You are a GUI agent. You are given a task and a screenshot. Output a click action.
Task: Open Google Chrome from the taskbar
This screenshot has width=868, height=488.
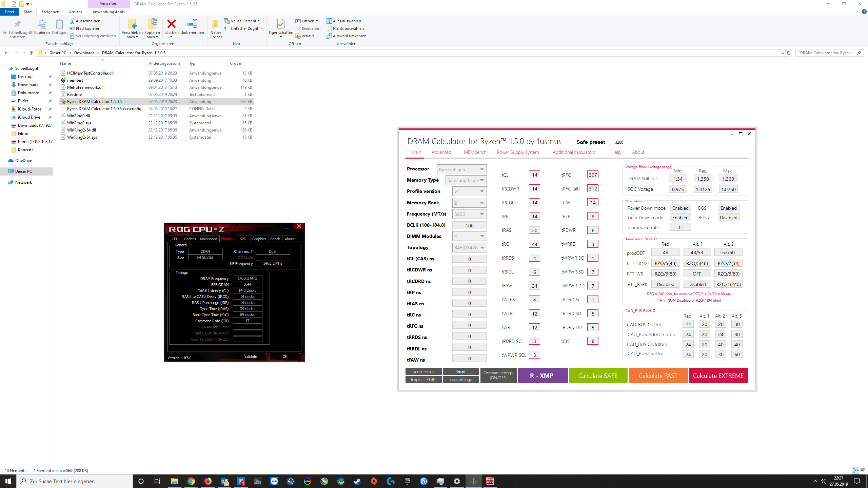pyautogui.click(x=191, y=481)
